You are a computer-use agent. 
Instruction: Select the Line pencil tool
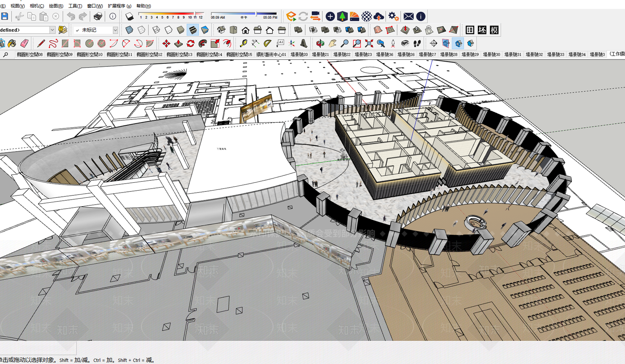click(41, 43)
